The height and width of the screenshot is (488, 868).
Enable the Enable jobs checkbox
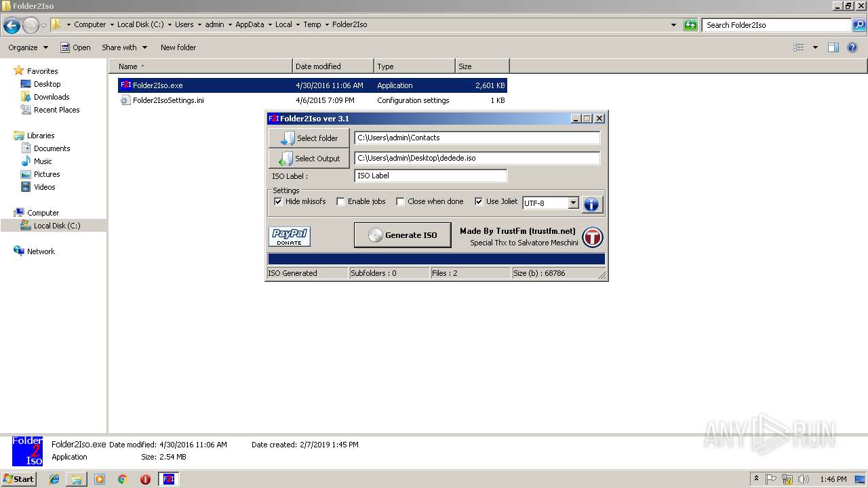tap(340, 201)
